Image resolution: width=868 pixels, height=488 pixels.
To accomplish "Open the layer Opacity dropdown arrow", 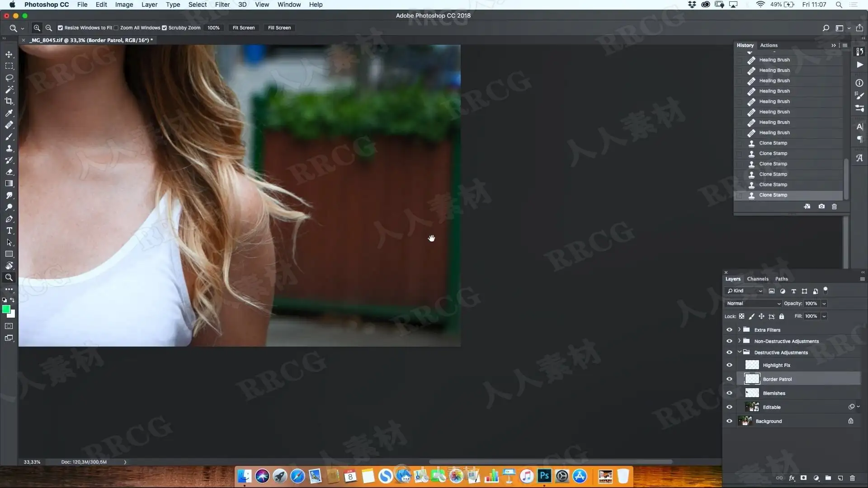I will 824,304.
